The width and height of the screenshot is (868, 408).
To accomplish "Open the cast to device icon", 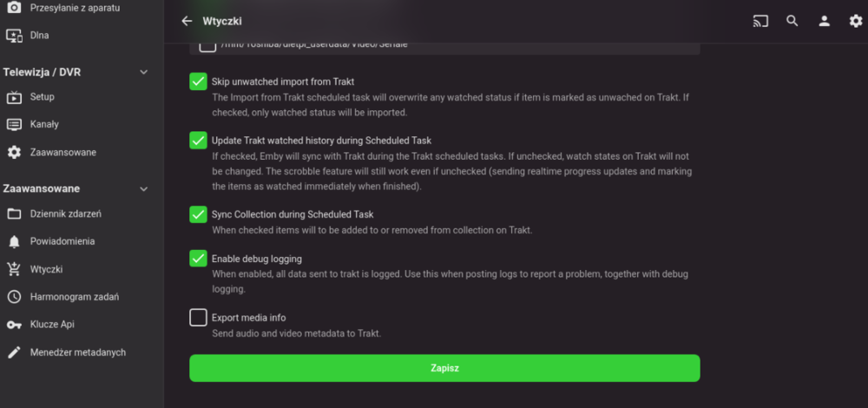I will click(760, 21).
